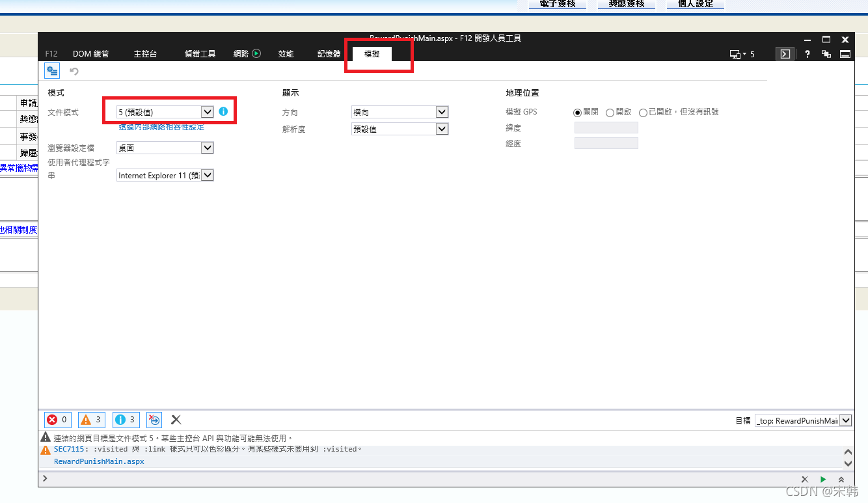Toggle the console panel icon in toolbar
Image resolution: width=868 pixels, height=503 pixels.
[785, 54]
